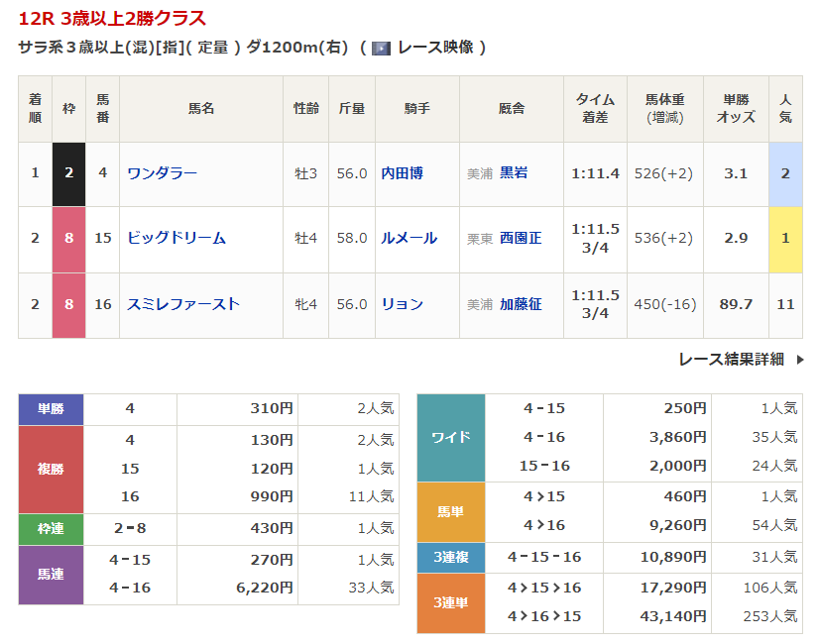Screen dimensions: 820x644
Task: Click the race video camera icon
Action: point(381,48)
